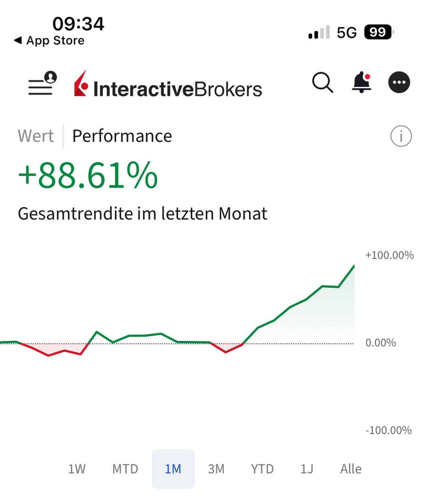Tap the battery indicator in status bar

[378, 32]
